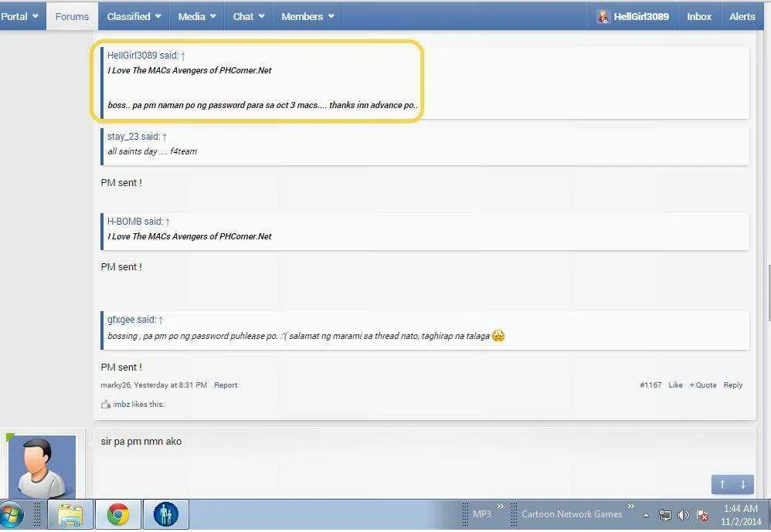Screen dimensions: 771x532
Task: Reply to post #1167
Action: [x=732, y=385]
